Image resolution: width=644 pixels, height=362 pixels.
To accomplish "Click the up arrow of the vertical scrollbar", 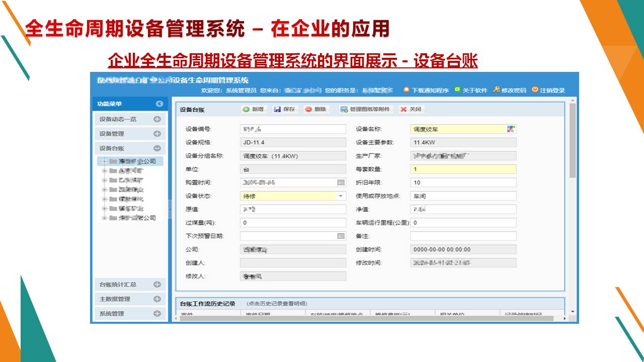I will click(573, 101).
